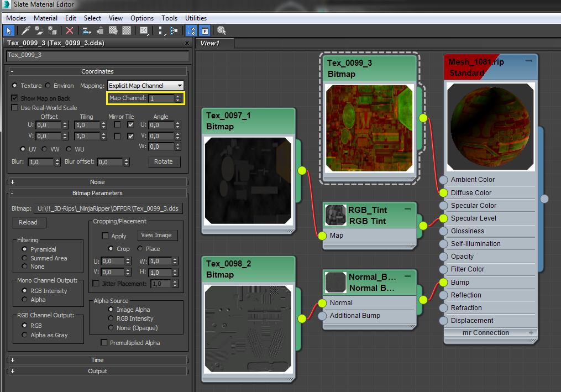Pick material from object with eyedropper
The image size is (561, 392).
point(25,31)
